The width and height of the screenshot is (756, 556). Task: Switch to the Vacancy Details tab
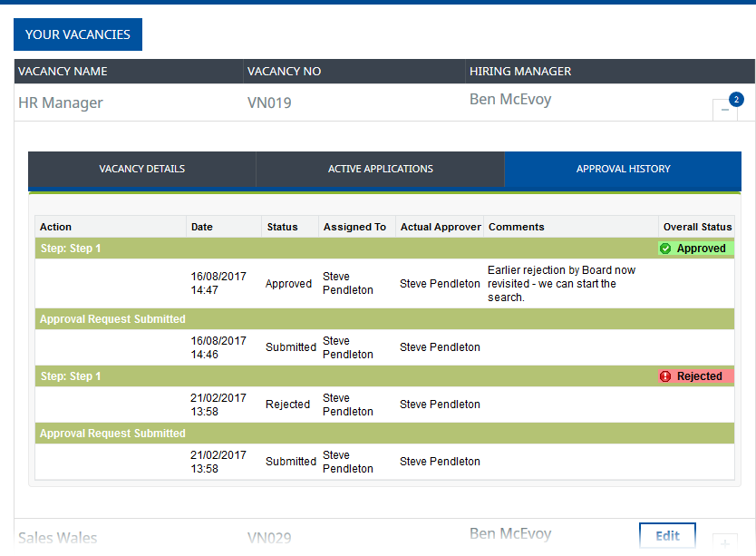pyautogui.click(x=141, y=169)
